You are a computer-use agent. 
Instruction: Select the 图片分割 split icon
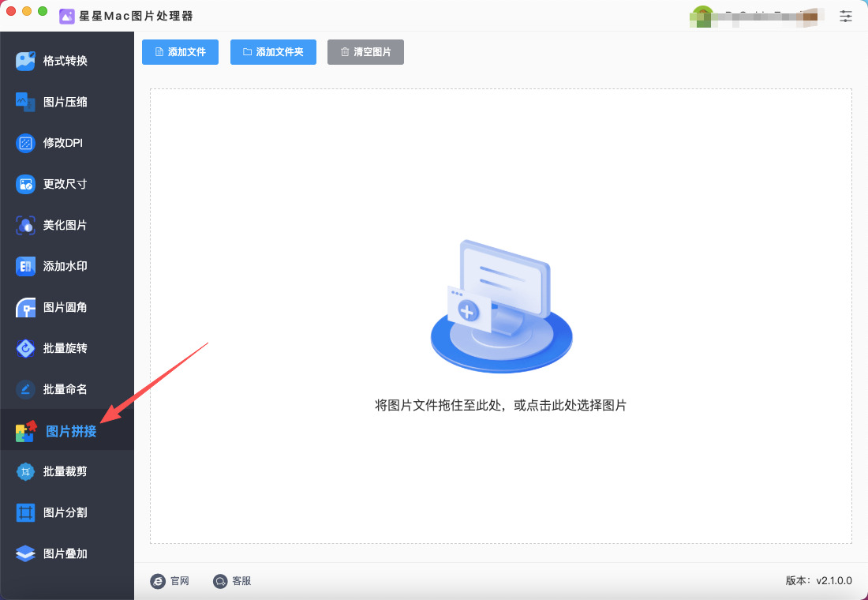[25, 512]
